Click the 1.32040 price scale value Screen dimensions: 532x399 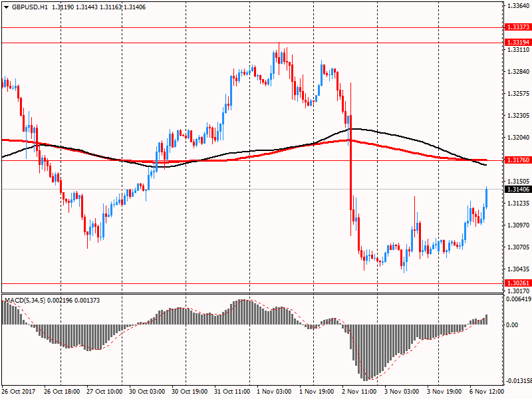tap(519, 138)
